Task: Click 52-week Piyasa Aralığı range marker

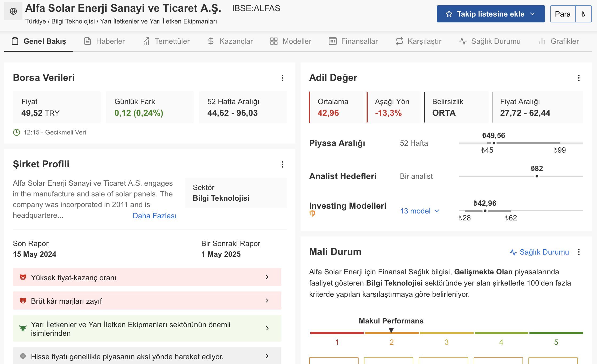Action: [x=494, y=143]
